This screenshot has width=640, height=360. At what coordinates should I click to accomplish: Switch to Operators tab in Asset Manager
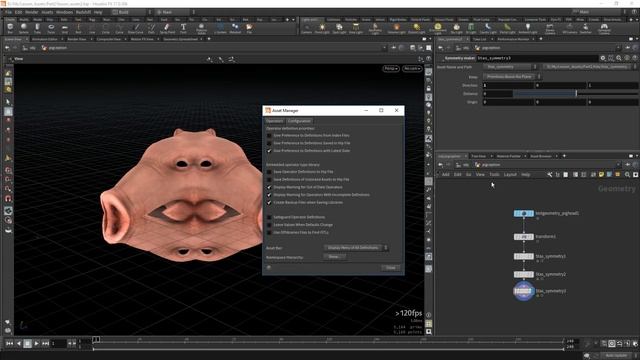tap(274, 121)
